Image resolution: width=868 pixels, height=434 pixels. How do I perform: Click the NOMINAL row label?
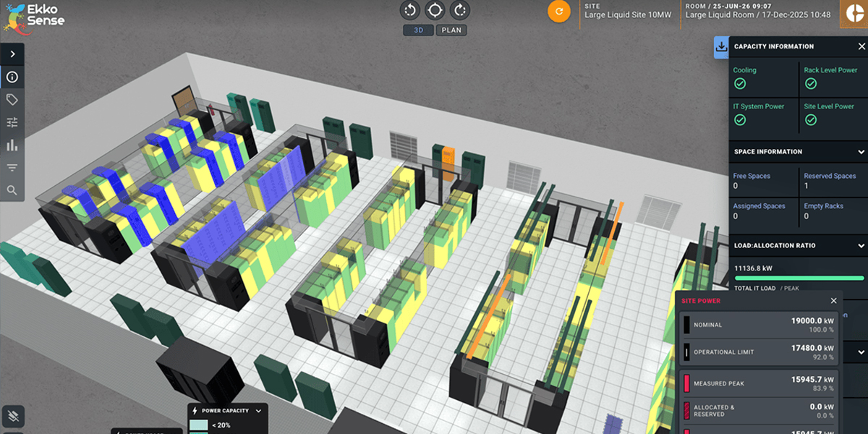pyautogui.click(x=707, y=325)
